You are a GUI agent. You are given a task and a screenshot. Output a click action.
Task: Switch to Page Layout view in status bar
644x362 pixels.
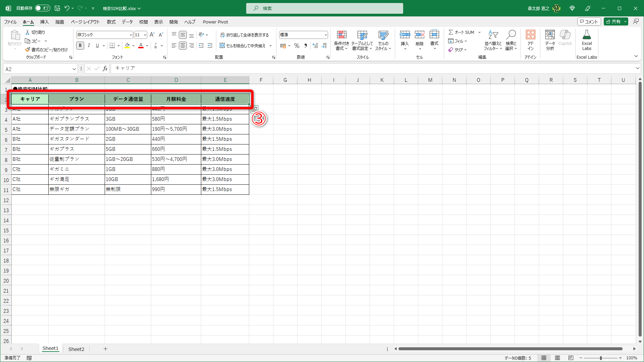tap(557, 358)
